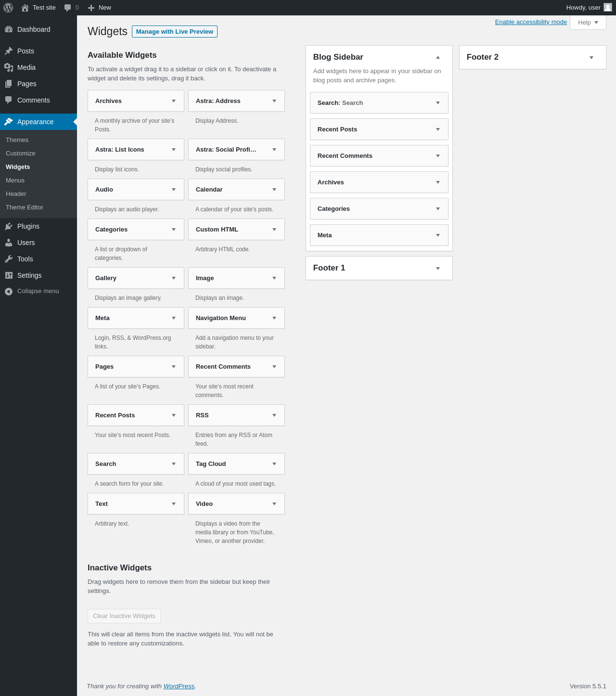
Task: Expand the Tag Cloud available widget
Action: pos(274,464)
